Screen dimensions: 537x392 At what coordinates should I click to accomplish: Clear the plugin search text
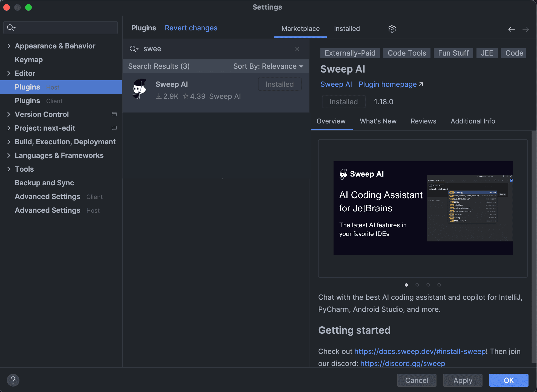pyautogui.click(x=297, y=49)
